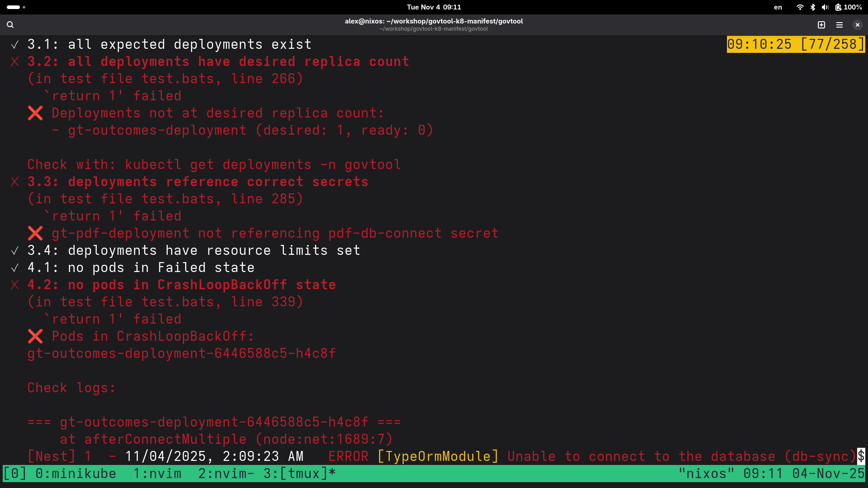This screenshot has width=868, height=488.
Task: Select the 3:[tmux]* window in status bar
Action: 299,474
